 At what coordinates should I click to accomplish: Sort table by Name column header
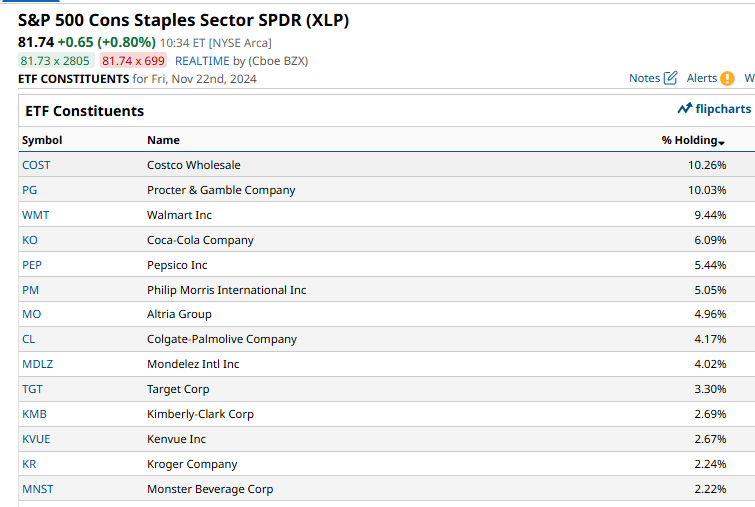point(163,140)
